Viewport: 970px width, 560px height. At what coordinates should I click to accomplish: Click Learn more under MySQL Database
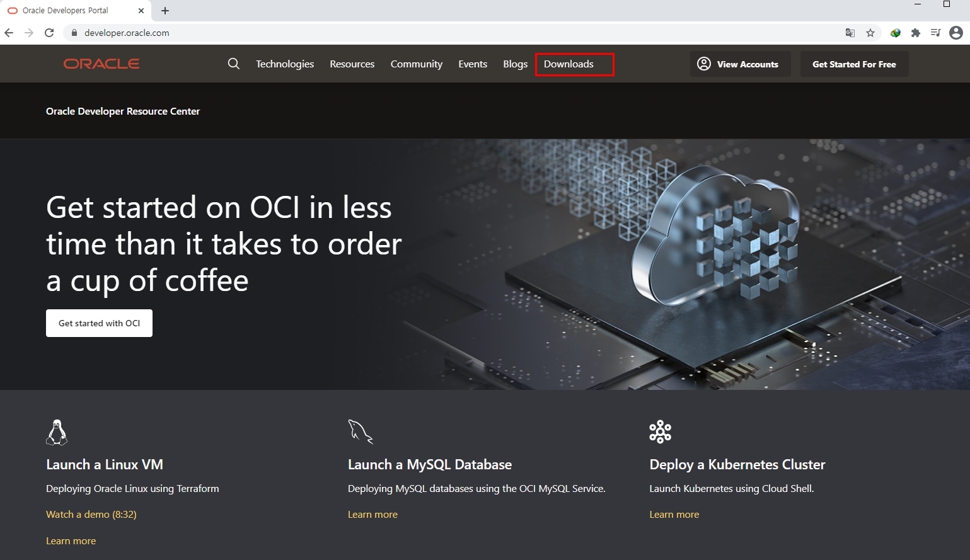(x=372, y=514)
